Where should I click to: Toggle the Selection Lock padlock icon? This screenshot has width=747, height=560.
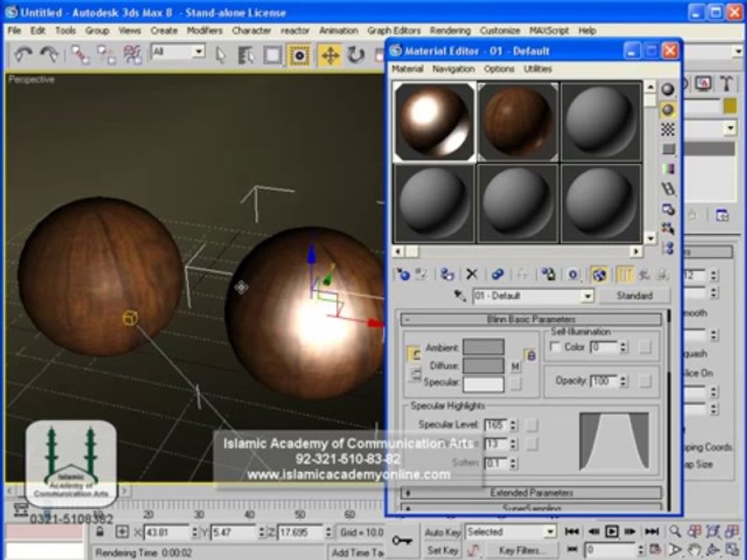[100, 532]
